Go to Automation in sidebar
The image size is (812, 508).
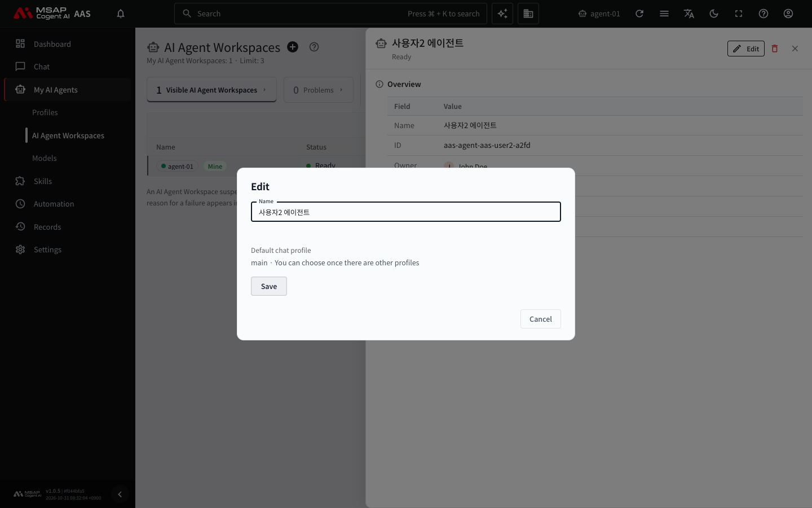coord(68,204)
